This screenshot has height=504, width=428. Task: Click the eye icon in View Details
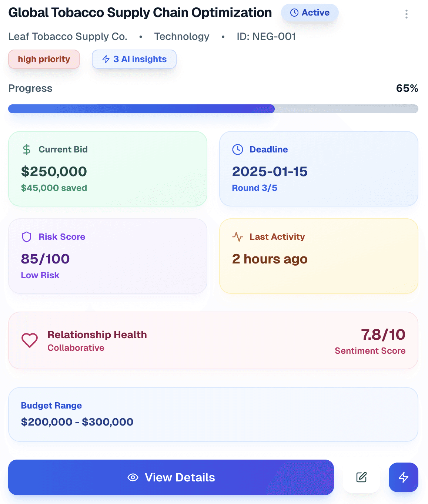[x=133, y=477]
